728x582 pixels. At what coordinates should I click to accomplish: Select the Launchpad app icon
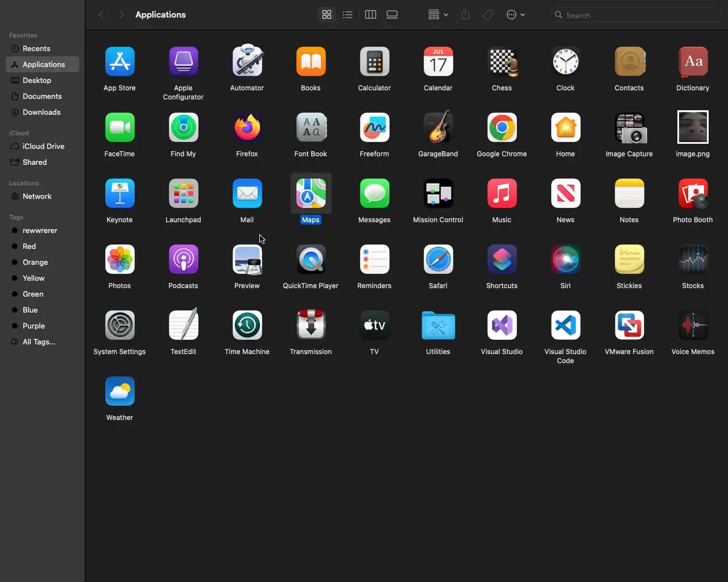pyautogui.click(x=183, y=193)
